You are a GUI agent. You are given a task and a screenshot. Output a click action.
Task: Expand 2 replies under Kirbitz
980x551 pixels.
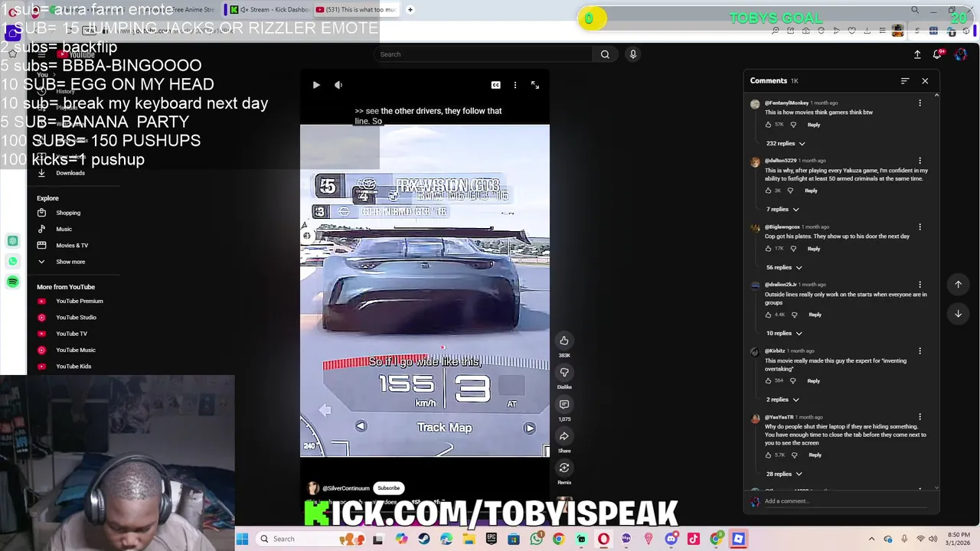click(782, 399)
